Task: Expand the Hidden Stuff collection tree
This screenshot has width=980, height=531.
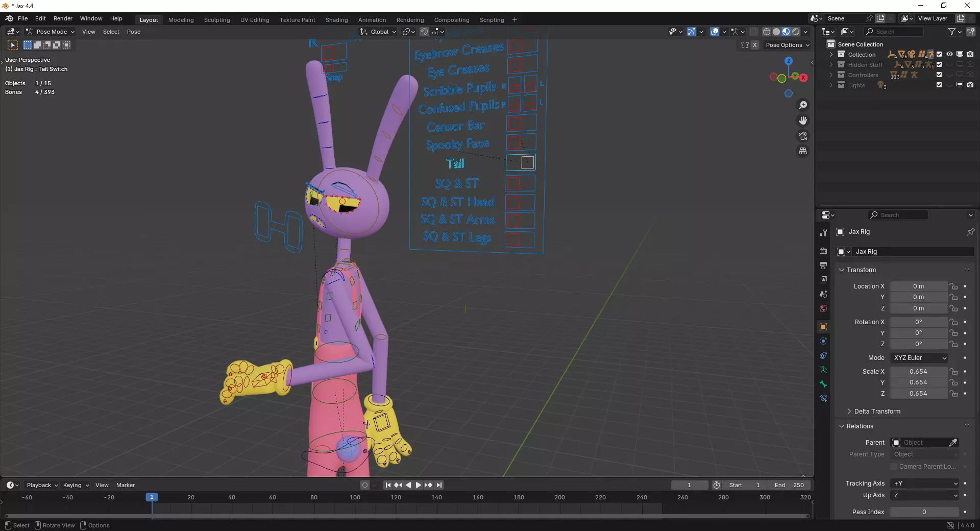Action: tap(831, 65)
